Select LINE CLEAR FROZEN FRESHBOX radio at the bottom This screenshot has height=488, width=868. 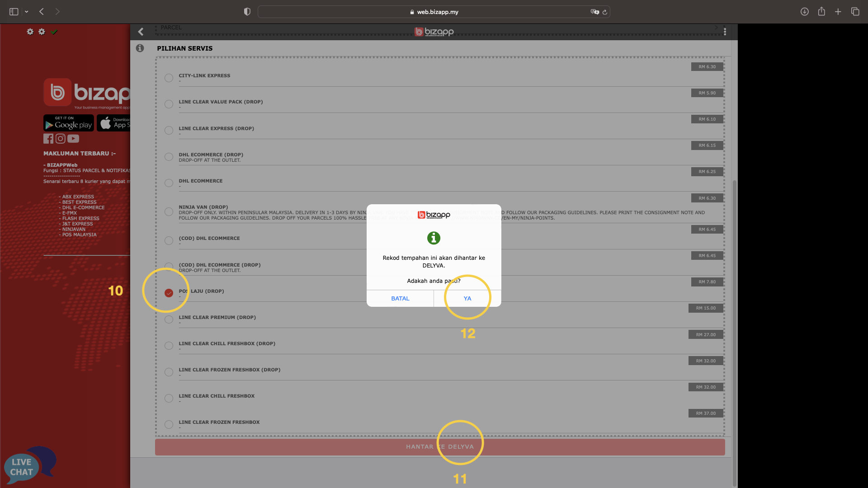(x=169, y=424)
